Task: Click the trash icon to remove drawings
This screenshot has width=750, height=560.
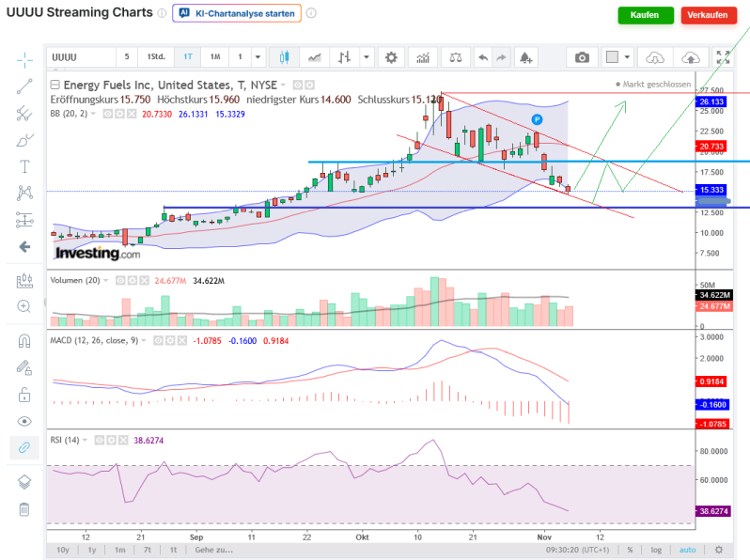Action: [24, 509]
